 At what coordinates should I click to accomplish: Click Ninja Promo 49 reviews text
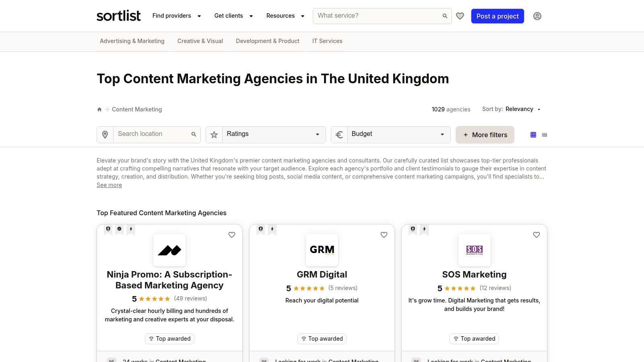(191, 298)
